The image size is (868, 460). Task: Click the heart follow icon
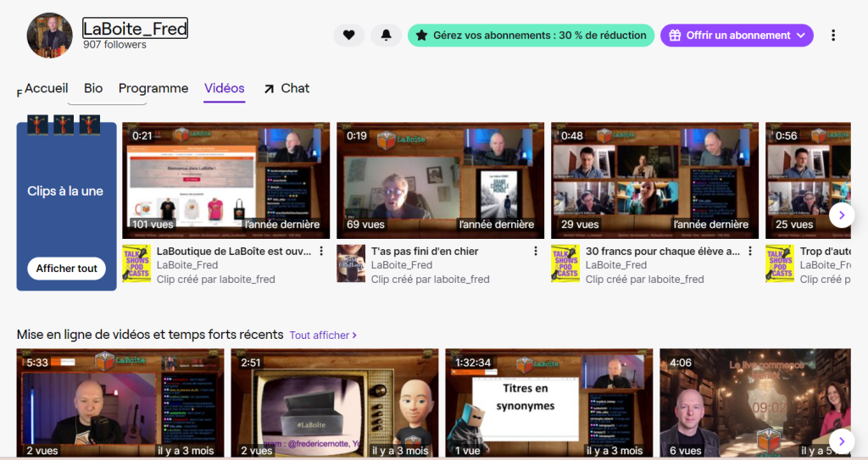tap(348, 36)
